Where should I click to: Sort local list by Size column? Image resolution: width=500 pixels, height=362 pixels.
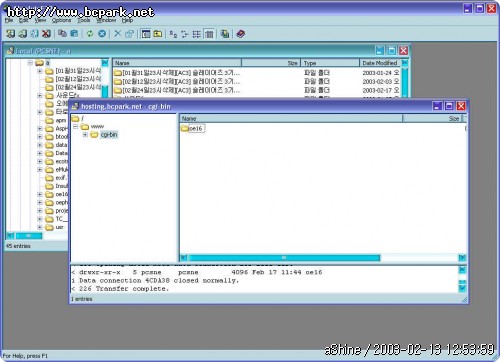271,63
